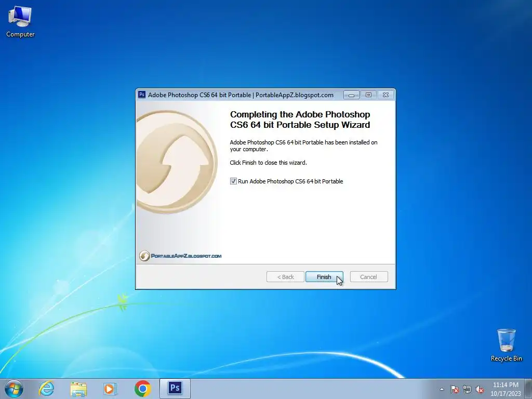
Task: Launch Google Chrome from the taskbar
Action: [142, 389]
